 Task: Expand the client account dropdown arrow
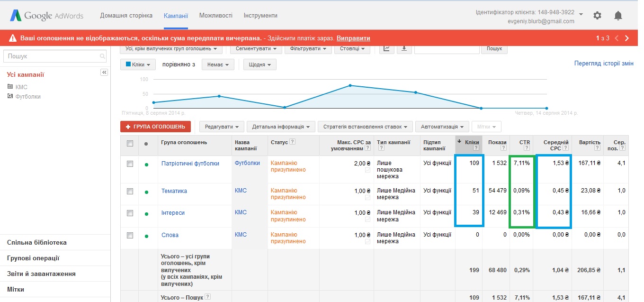click(x=581, y=14)
